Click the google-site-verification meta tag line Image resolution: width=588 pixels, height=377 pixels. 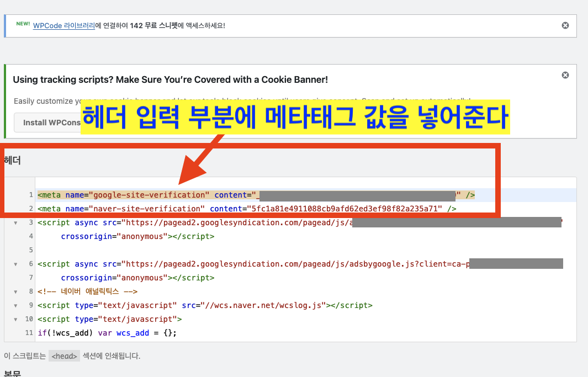click(x=166, y=195)
